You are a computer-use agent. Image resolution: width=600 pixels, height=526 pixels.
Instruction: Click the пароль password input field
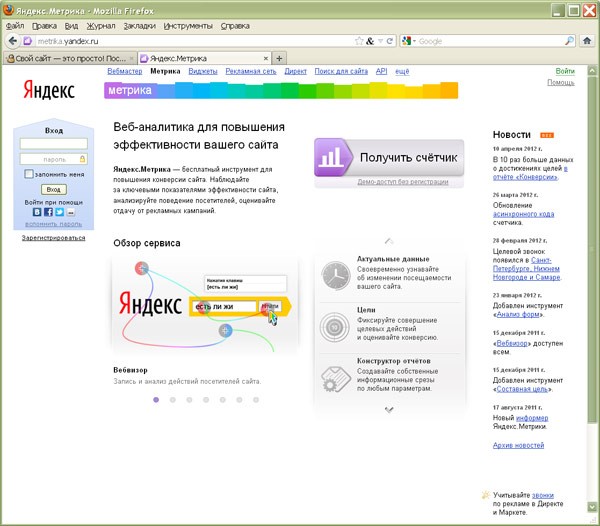coord(53,158)
